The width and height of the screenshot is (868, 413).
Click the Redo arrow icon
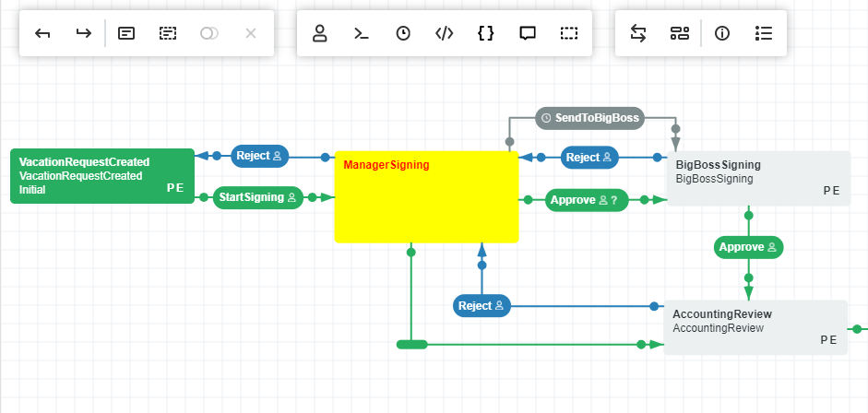84,34
